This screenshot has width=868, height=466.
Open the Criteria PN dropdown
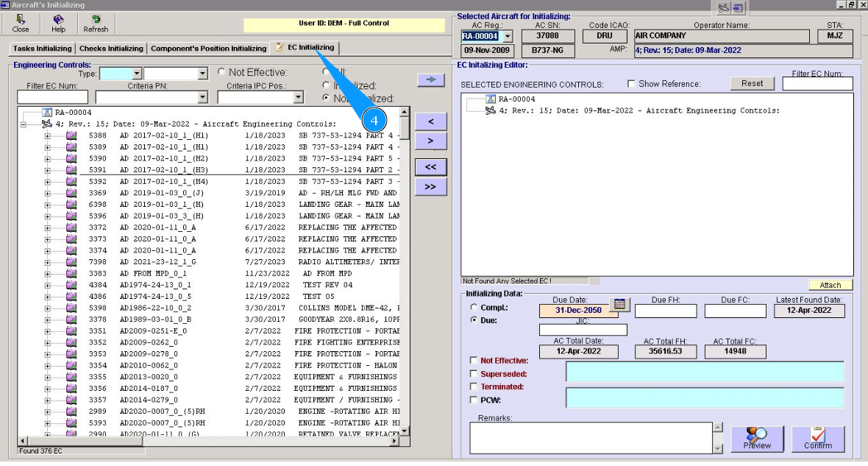pyautogui.click(x=204, y=97)
